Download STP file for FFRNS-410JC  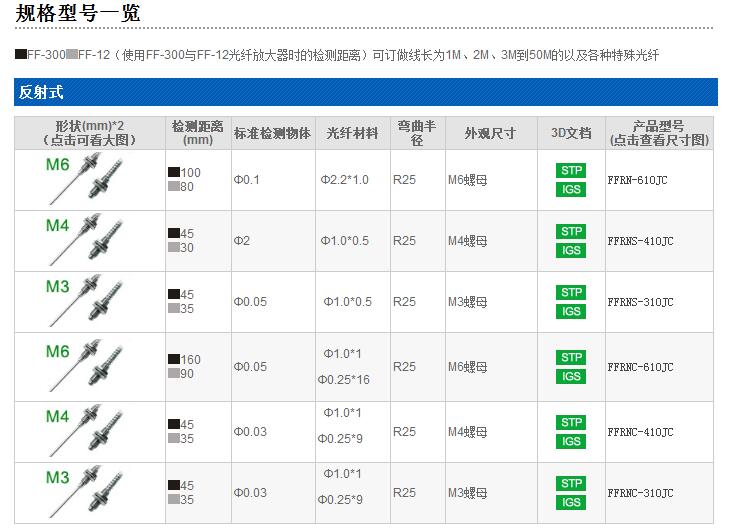pos(571,232)
